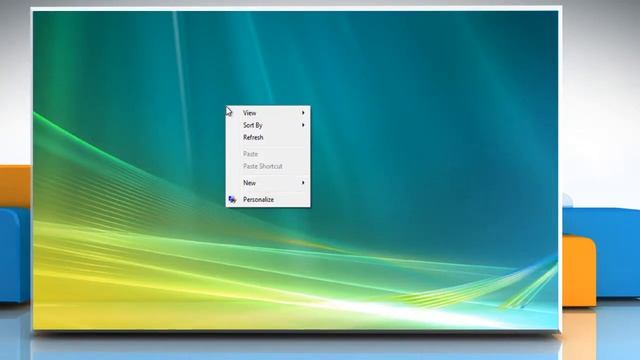Click the greyed-out Paste entry
This screenshot has height=360, width=640.
pos(268,154)
